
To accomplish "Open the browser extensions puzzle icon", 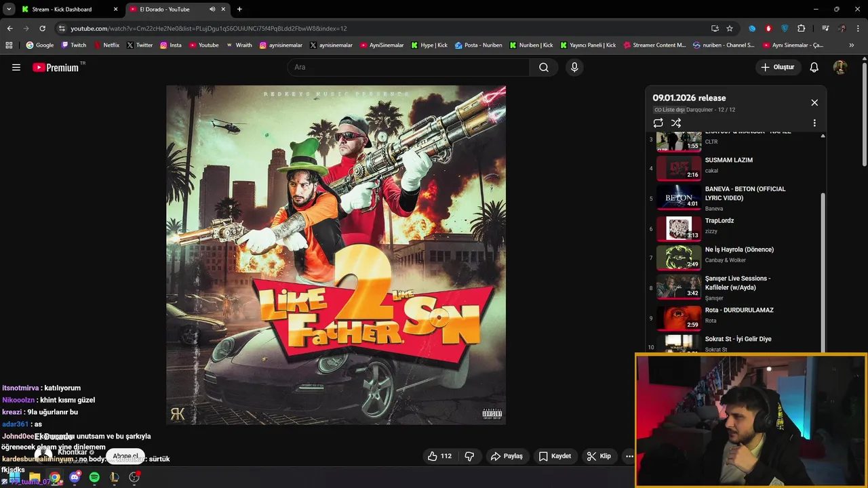I will 802,28.
